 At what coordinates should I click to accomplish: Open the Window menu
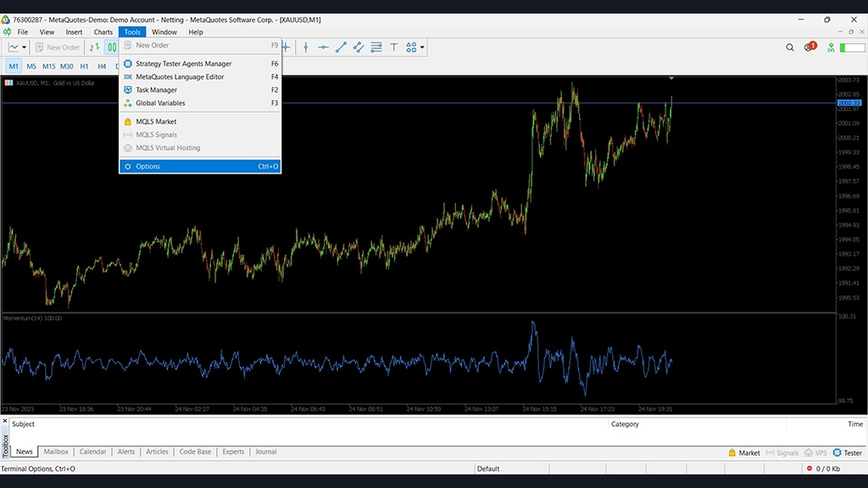[164, 32]
